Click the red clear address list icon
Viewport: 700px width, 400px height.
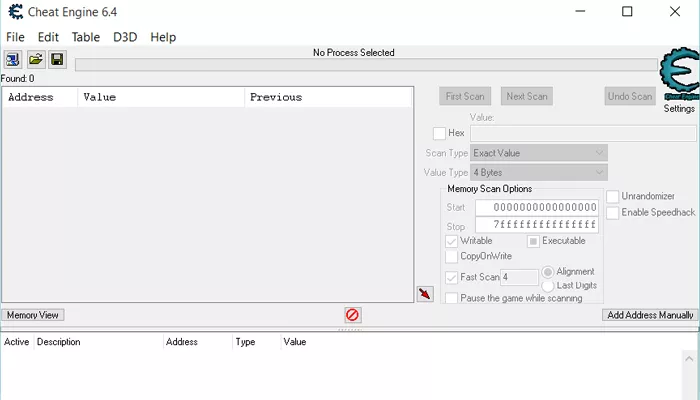[x=352, y=315]
